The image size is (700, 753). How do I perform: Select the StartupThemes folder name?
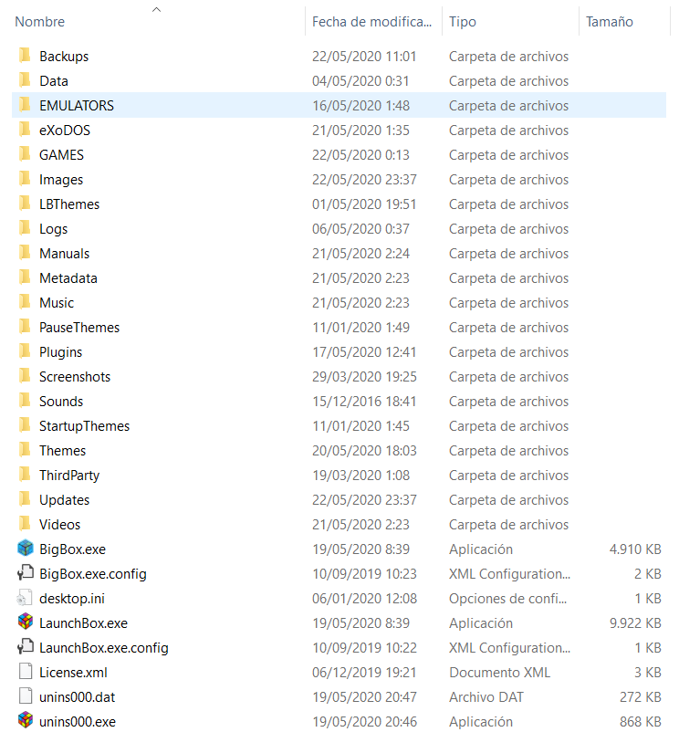pyautogui.click(x=85, y=426)
